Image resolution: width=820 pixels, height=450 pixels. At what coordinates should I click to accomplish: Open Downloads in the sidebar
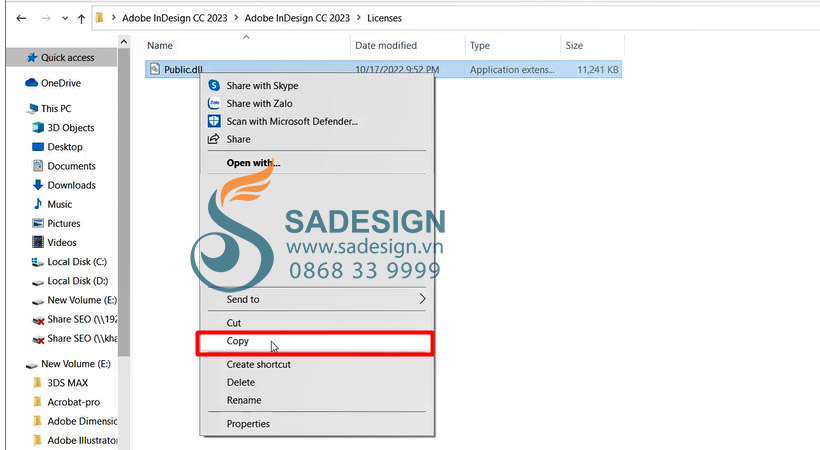click(71, 185)
